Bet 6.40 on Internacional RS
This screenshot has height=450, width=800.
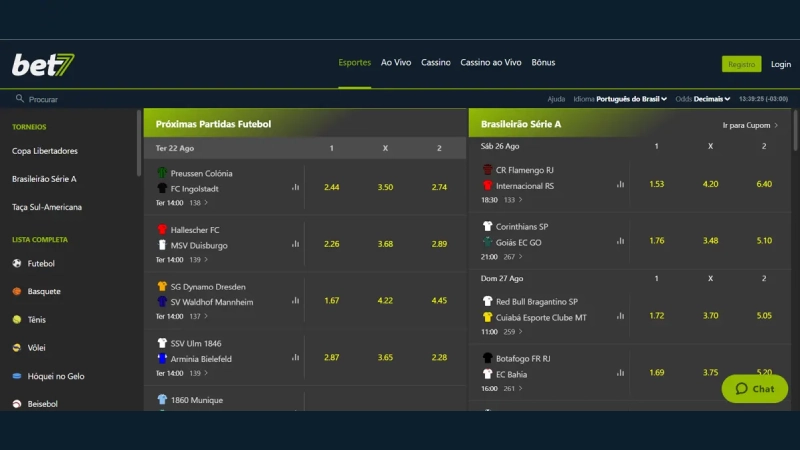pos(764,184)
